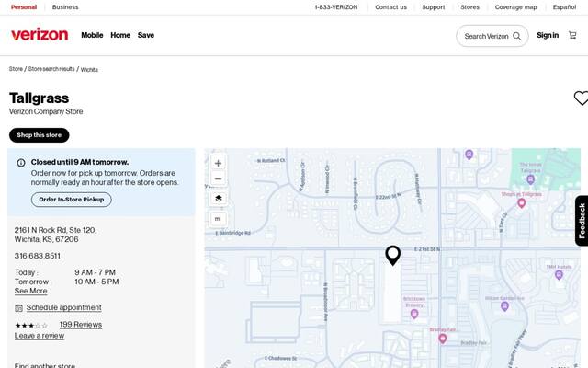This screenshot has height=368, width=588.
Task: Click Sign in
Action: tap(548, 35)
